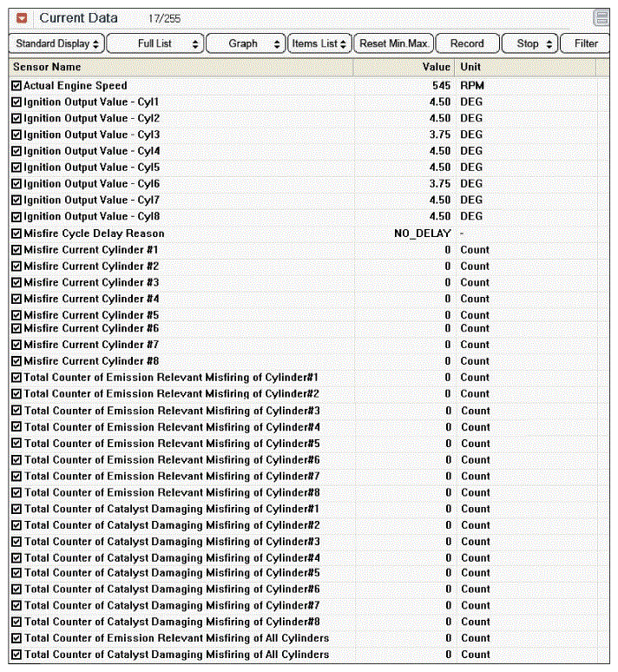The height and width of the screenshot is (672, 618).
Task: Toggle Ignition Output Value - Cyl3 checkbox
Action: (16, 135)
